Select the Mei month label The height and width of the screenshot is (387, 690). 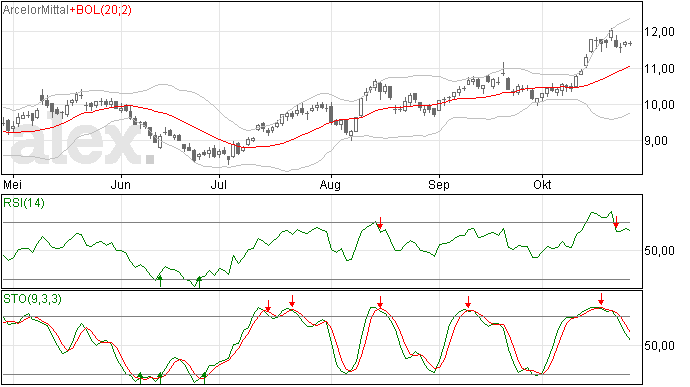pos(13,184)
